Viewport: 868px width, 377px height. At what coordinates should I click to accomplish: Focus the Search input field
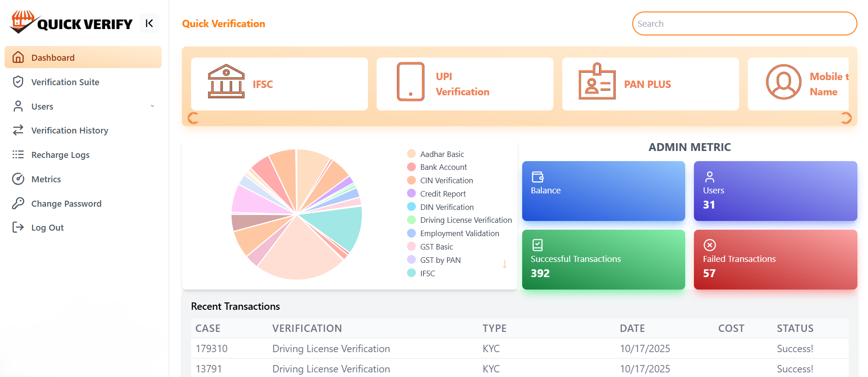(x=744, y=24)
